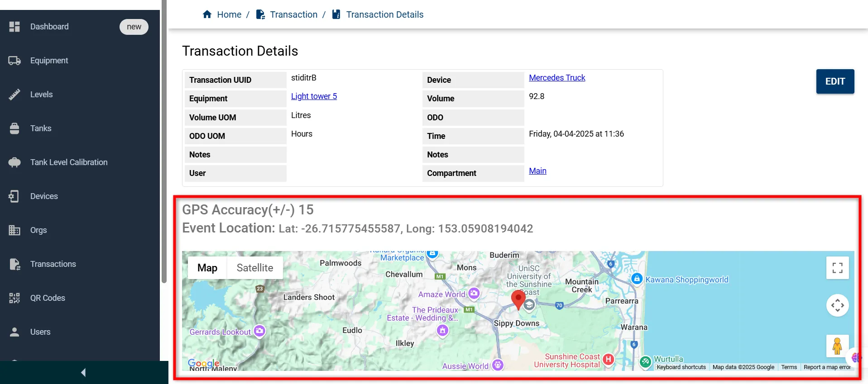Click the Home house icon in breadcrumb
The image size is (868, 384).
coord(207,14)
